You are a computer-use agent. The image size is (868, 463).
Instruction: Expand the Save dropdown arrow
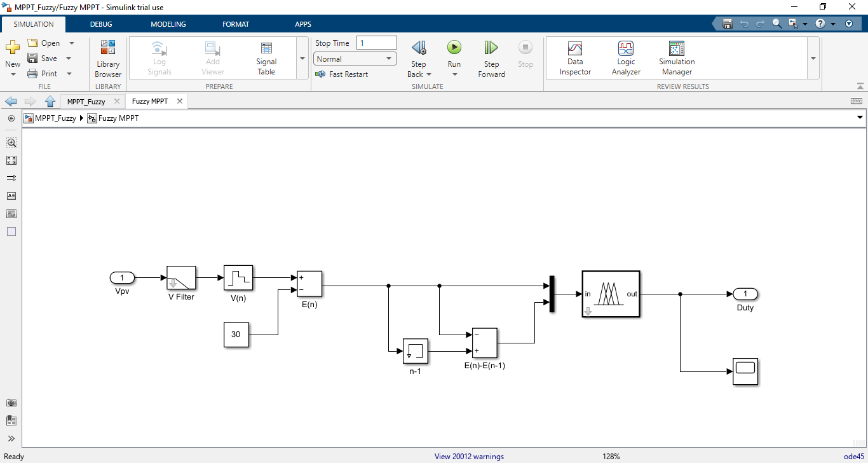[x=68, y=59]
